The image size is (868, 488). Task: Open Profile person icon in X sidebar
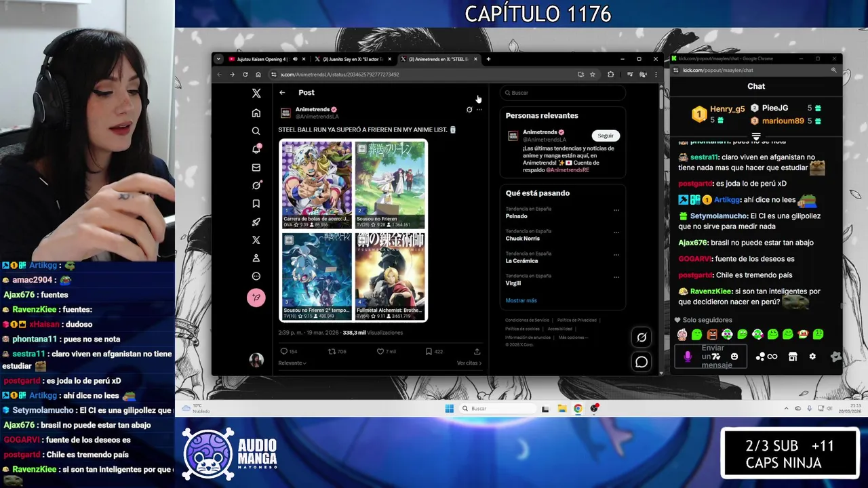[256, 258]
